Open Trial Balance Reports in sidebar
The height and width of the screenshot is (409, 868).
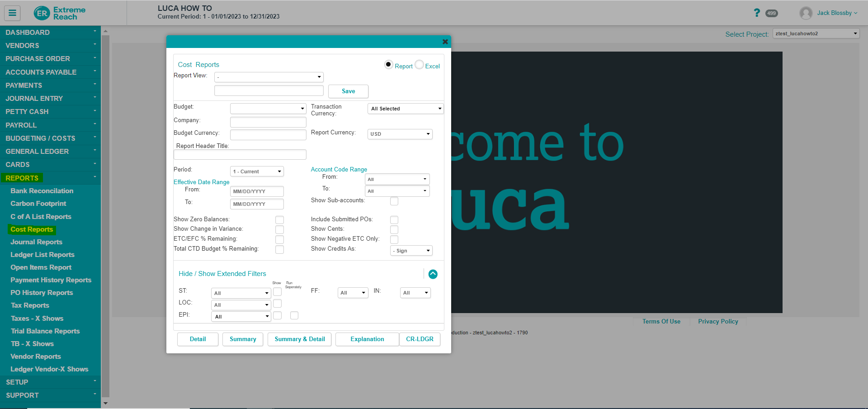coord(45,331)
